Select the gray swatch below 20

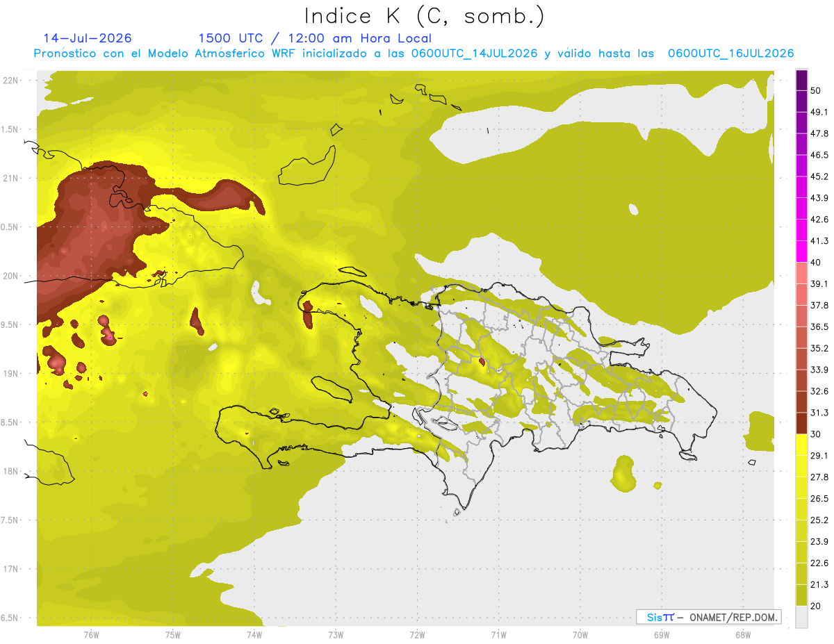click(x=801, y=616)
